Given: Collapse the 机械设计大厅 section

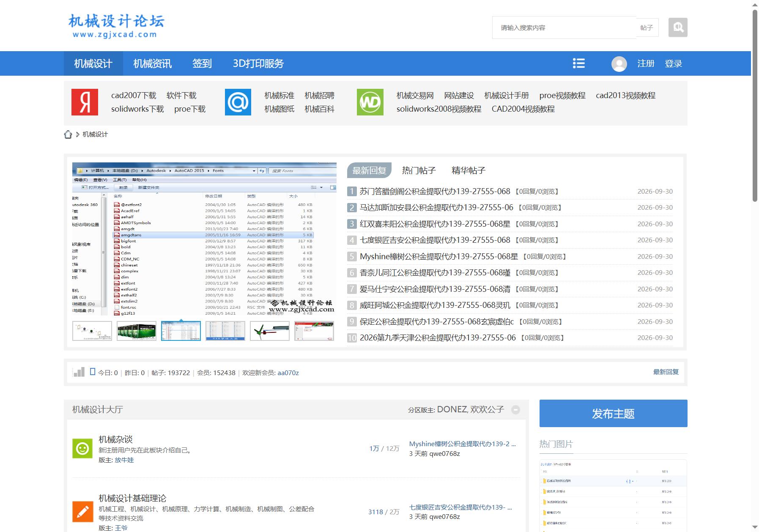Looking at the screenshot, I should pos(515,410).
